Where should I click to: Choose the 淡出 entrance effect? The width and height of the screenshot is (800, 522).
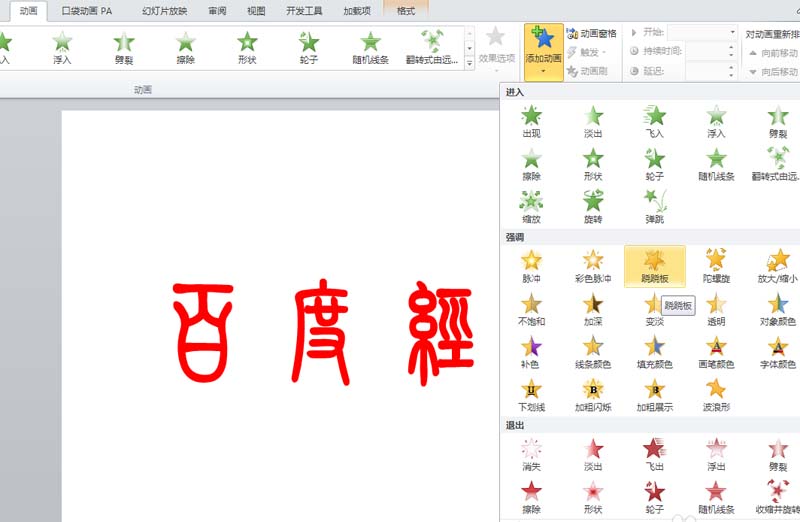point(593,122)
